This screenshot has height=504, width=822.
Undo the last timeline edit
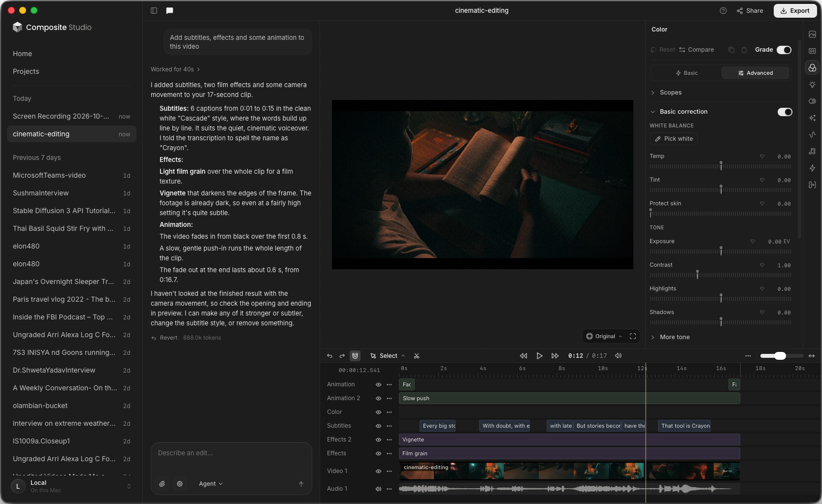(329, 356)
